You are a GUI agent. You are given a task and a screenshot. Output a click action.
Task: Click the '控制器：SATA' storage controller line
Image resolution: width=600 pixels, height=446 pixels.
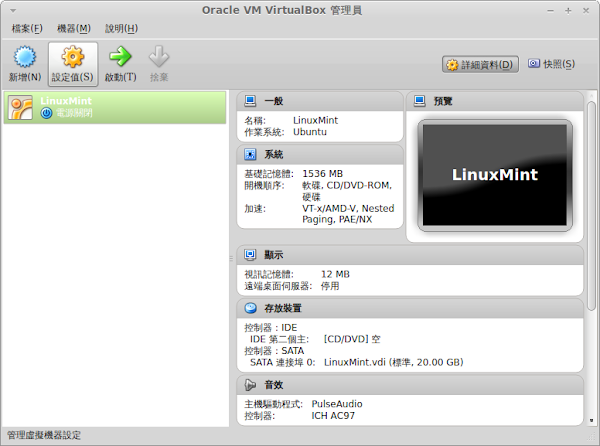point(274,351)
